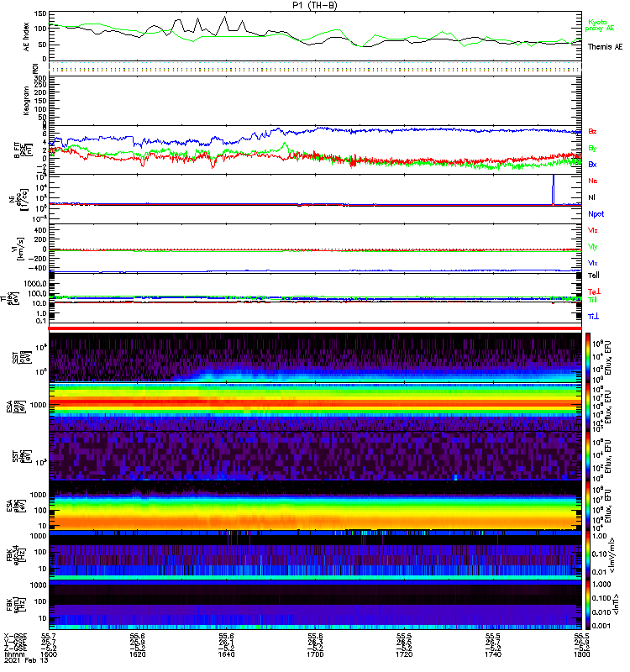Click the "1600" time tick label
630x672 pixels.
click(x=49, y=654)
